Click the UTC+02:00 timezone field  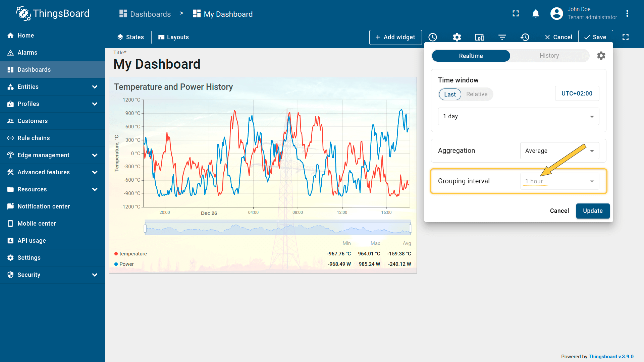pos(577,94)
